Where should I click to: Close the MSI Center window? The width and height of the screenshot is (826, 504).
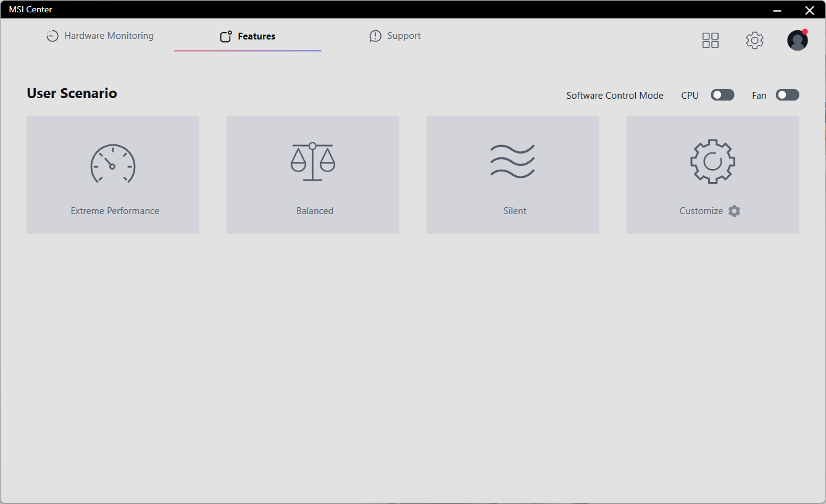pos(809,10)
